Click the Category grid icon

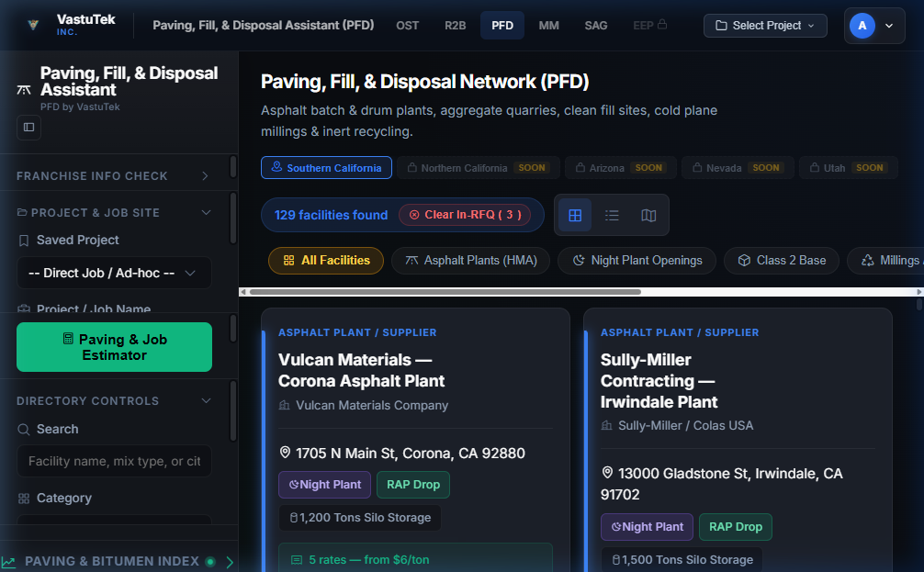click(24, 499)
